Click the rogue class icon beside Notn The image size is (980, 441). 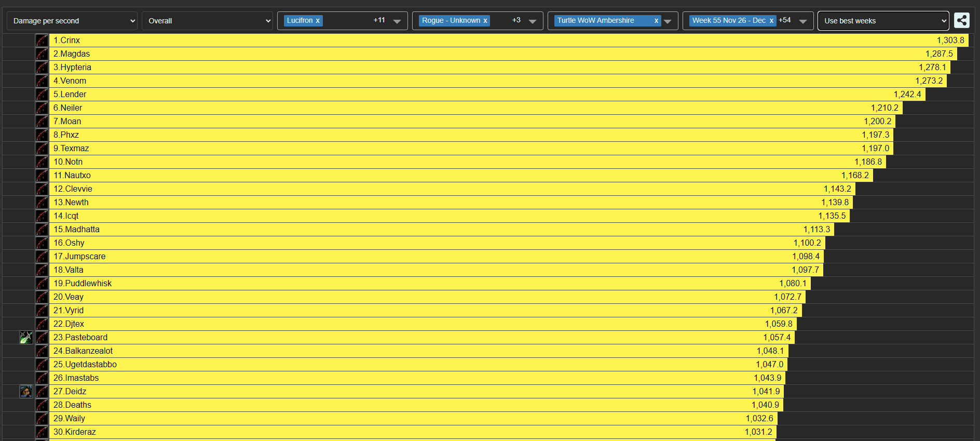pos(42,162)
